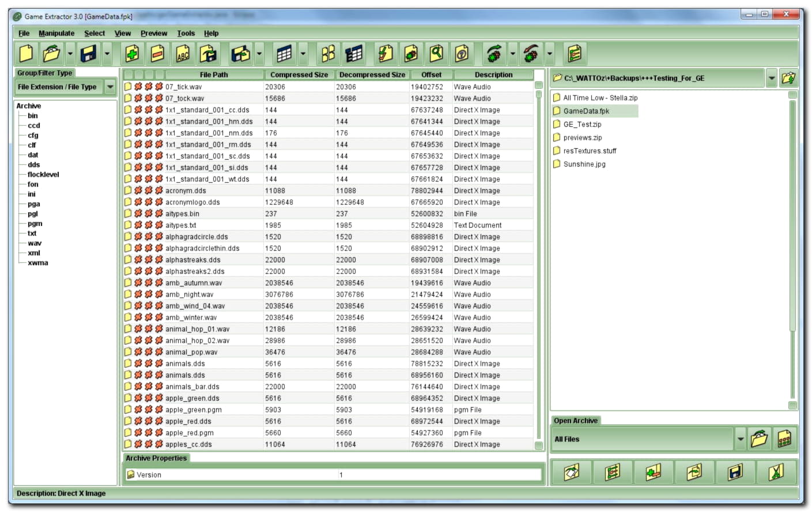Expand the dropdown arrow next to Open icon
Viewport: 812px width, 512px height.
pyautogui.click(x=70, y=54)
